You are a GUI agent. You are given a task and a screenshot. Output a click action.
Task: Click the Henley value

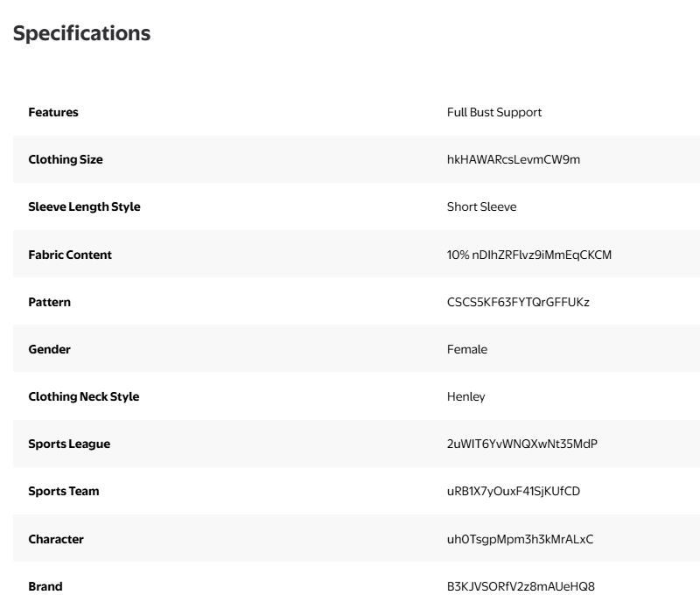[466, 397]
